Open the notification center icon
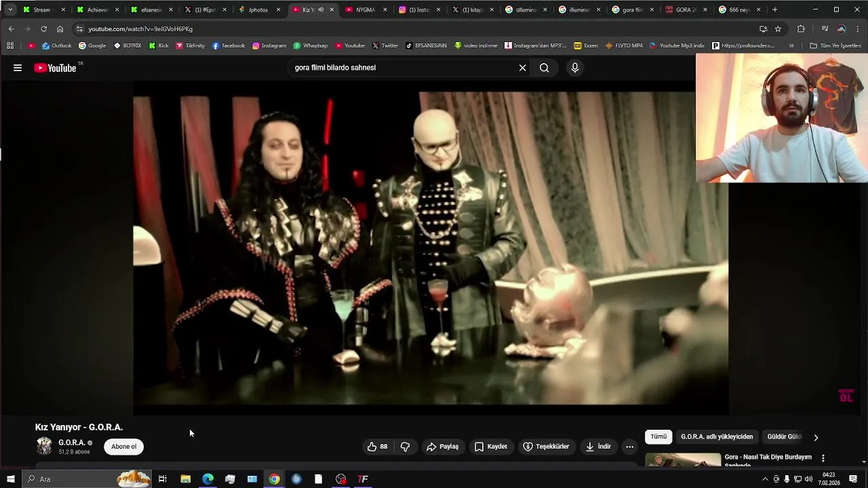This screenshot has height=488, width=868. pyautogui.click(x=853, y=479)
